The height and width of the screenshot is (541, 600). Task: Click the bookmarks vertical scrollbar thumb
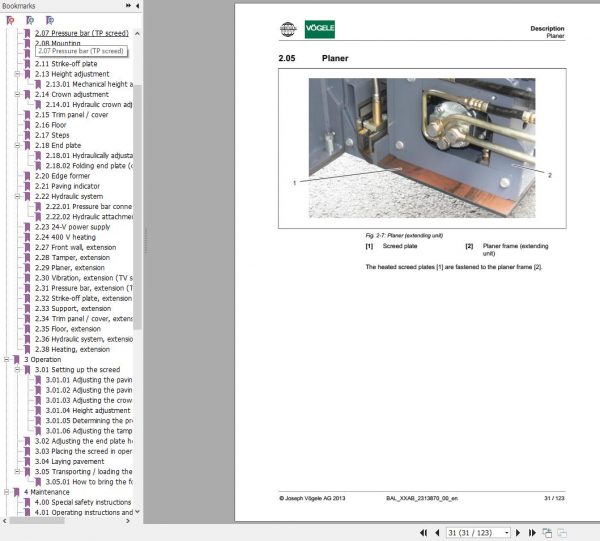(x=137, y=207)
